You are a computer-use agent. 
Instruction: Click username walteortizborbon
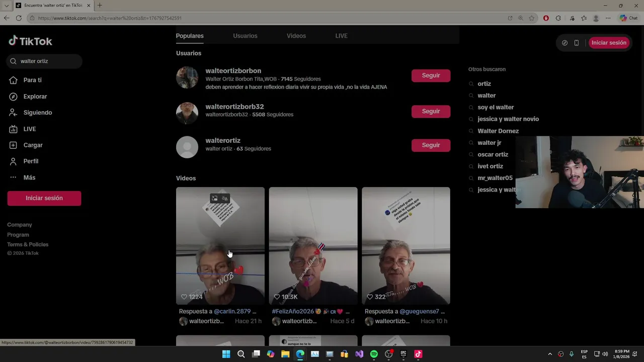click(x=233, y=71)
